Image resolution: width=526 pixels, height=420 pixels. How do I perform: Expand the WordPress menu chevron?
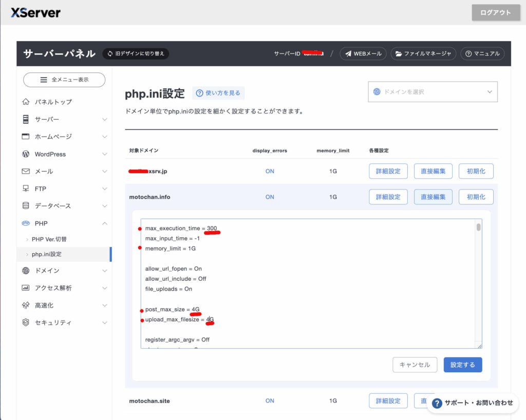[105, 154]
